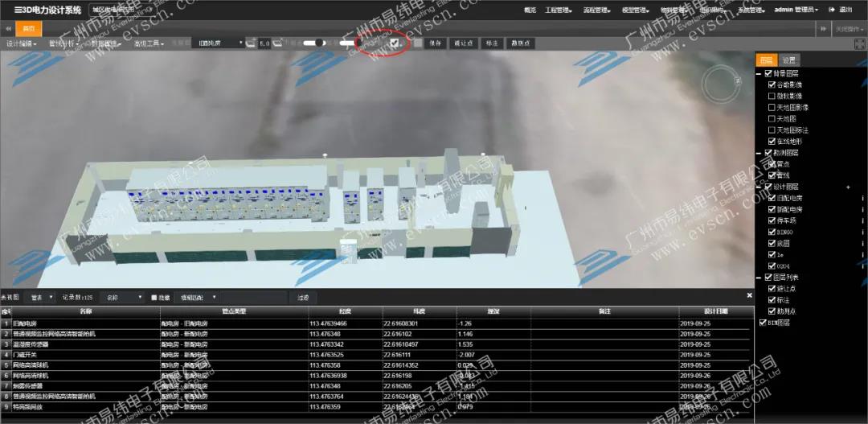Click the tab scroll-left double arrow icon
Image resolution: width=868 pixels, height=424 pixels.
(x=7, y=28)
